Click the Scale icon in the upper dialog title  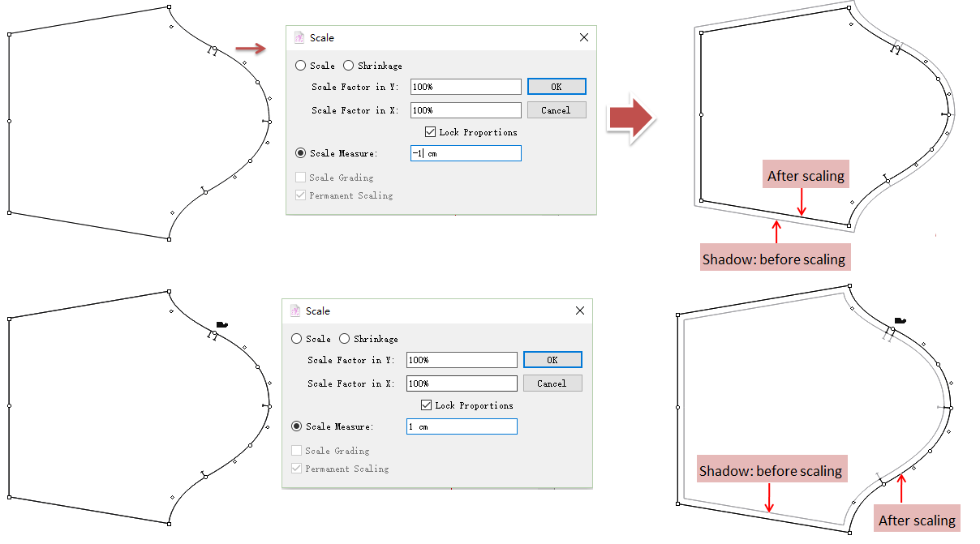[x=299, y=37]
